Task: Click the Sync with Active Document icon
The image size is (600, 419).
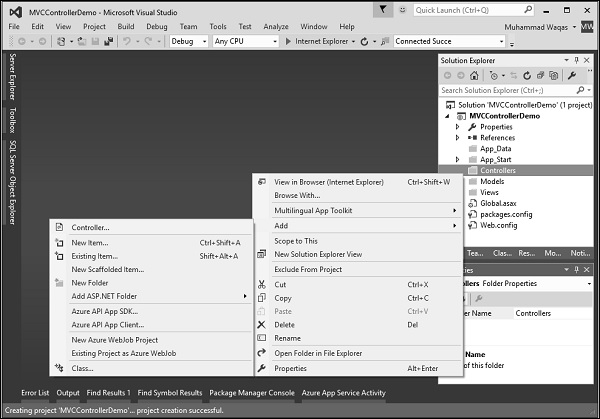Action: point(514,76)
